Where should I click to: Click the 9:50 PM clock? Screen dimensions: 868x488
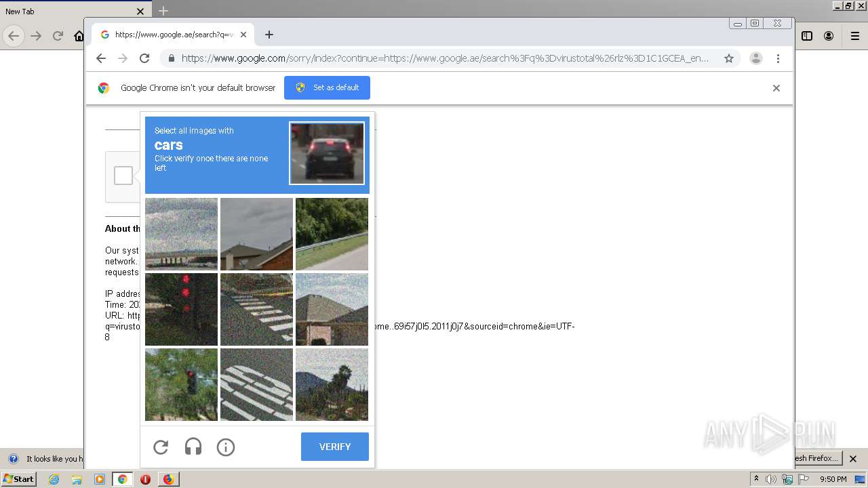pos(833,479)
